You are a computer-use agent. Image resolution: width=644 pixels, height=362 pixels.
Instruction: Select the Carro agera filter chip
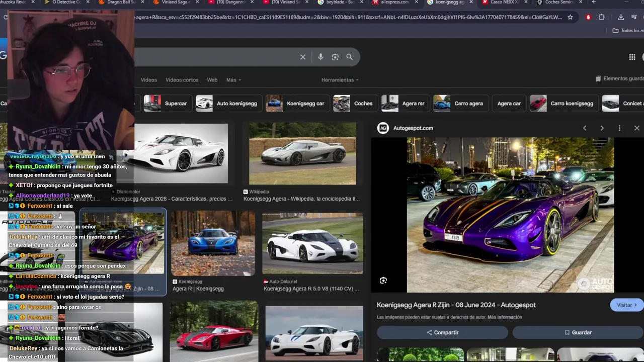460,104
